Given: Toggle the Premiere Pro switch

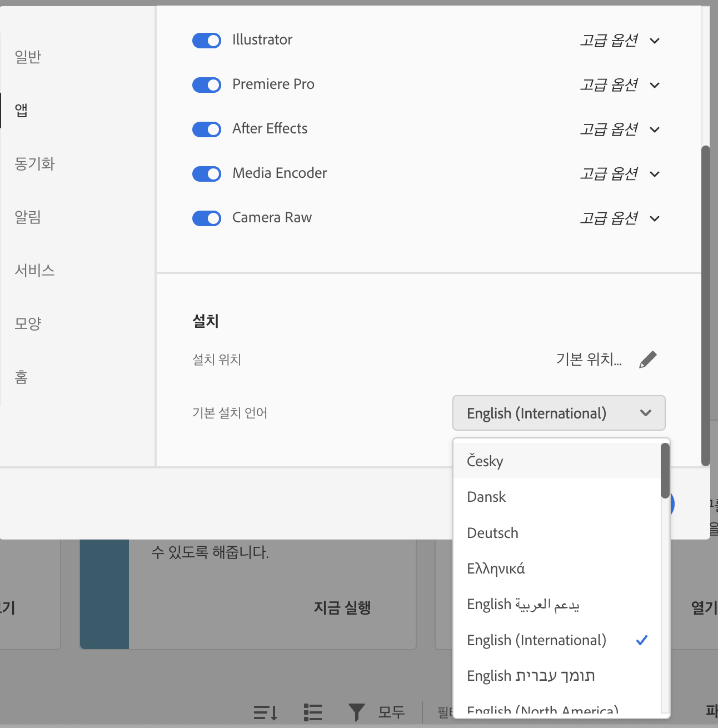Looking at the screenshot, I should [207, 84].
